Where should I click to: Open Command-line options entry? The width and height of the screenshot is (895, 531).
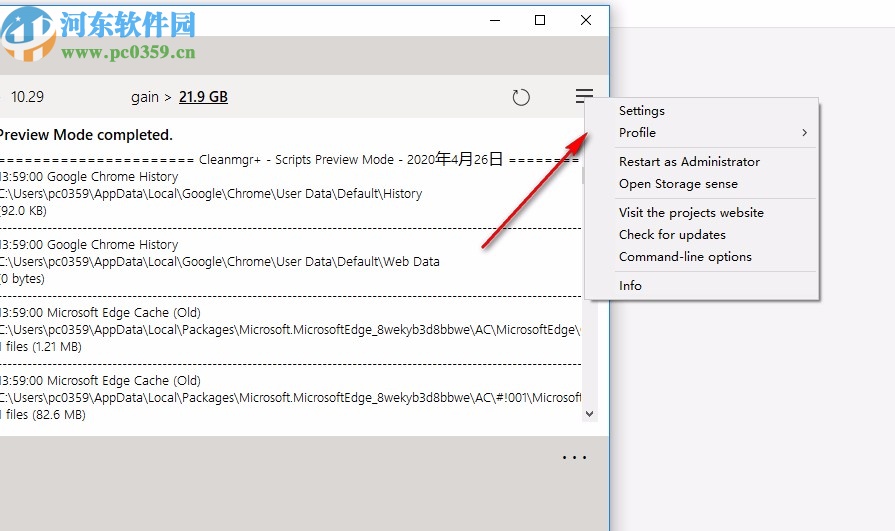pos(685,257)
